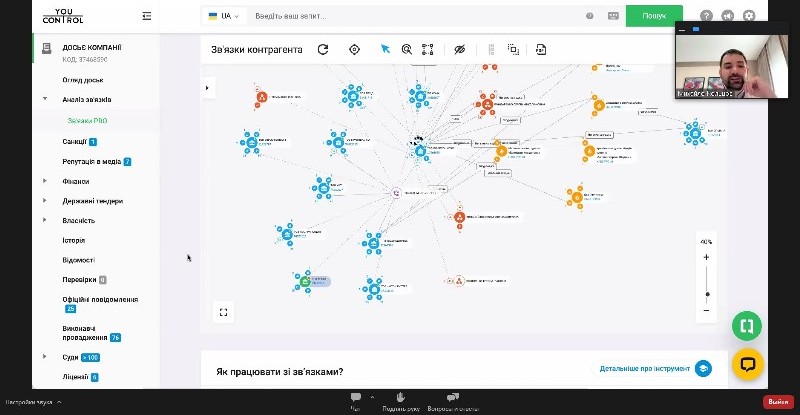The height and width of the screenshot is (415, 800).
Task: Open the announcements megaphone icon
Action: 728,16
